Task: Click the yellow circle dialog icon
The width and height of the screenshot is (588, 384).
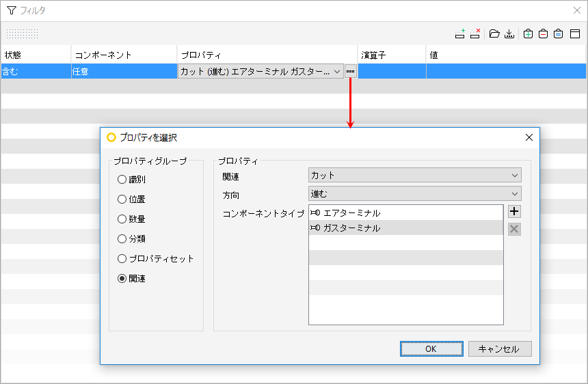Action: (x=111, y=137)
